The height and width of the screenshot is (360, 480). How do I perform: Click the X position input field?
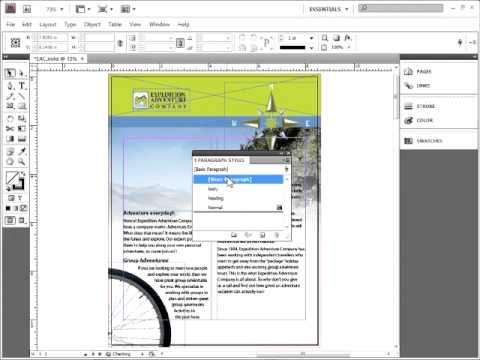pos(52,37)
